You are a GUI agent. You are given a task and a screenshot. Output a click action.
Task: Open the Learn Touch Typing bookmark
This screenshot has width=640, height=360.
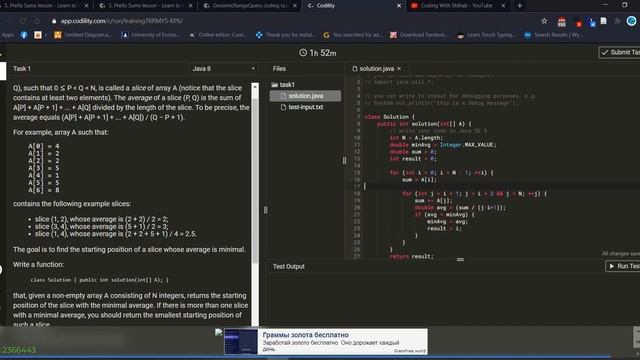487,35
